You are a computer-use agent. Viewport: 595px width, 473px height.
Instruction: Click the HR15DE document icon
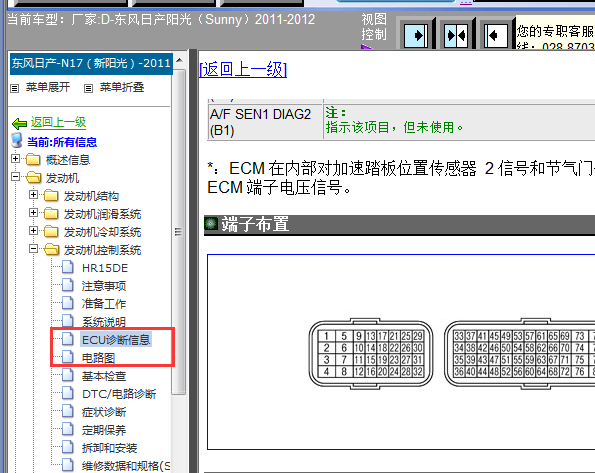pyautogui.click(x=68, y=267)
